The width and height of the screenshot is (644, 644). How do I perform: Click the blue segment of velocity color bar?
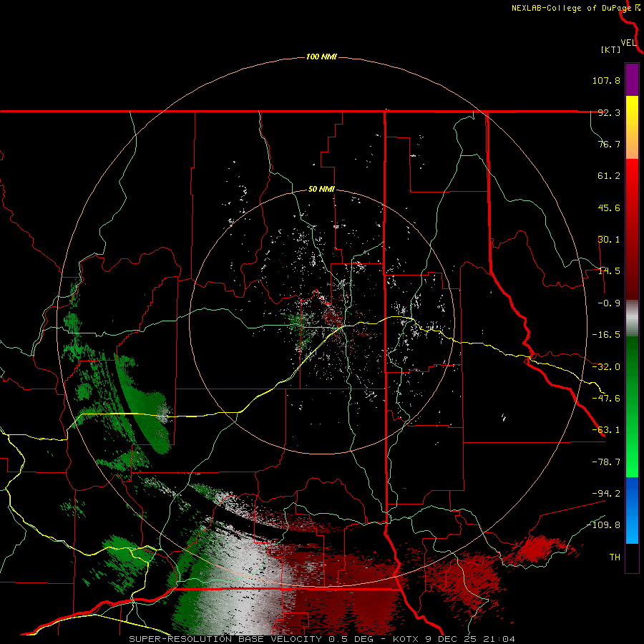(x=632, y=510)
